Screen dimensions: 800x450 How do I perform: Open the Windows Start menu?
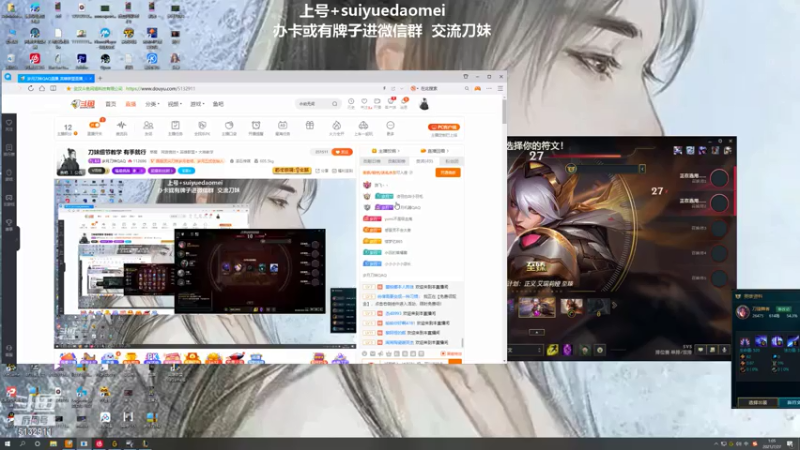tap(7, 444)
